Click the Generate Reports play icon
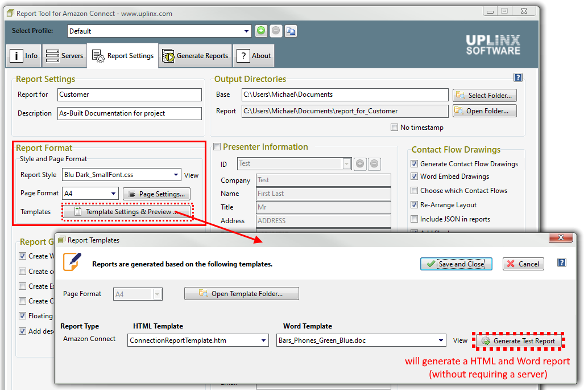588x390 pixels. click(x=168, y=56)
